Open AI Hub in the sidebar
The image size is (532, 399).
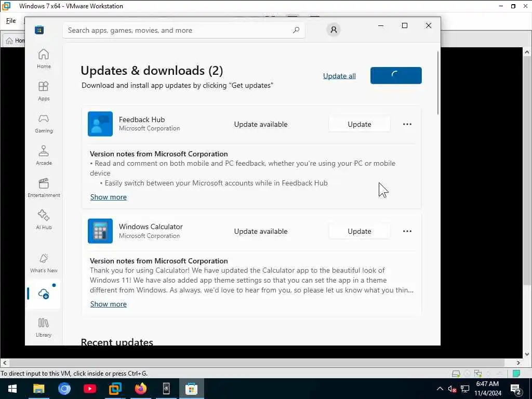pos(44,220)
